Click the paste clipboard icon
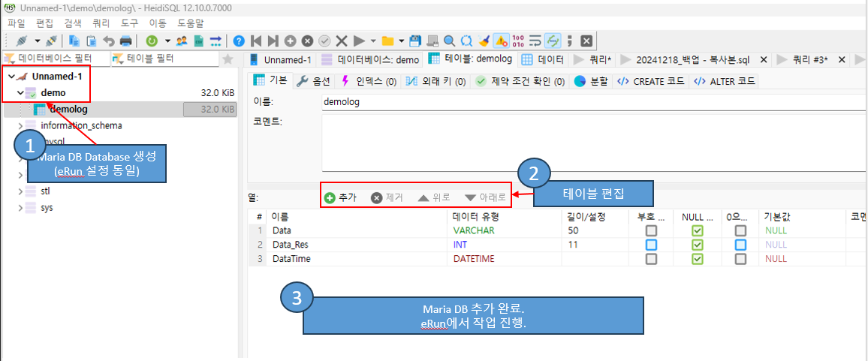868x361 pixels. [92, 41]
